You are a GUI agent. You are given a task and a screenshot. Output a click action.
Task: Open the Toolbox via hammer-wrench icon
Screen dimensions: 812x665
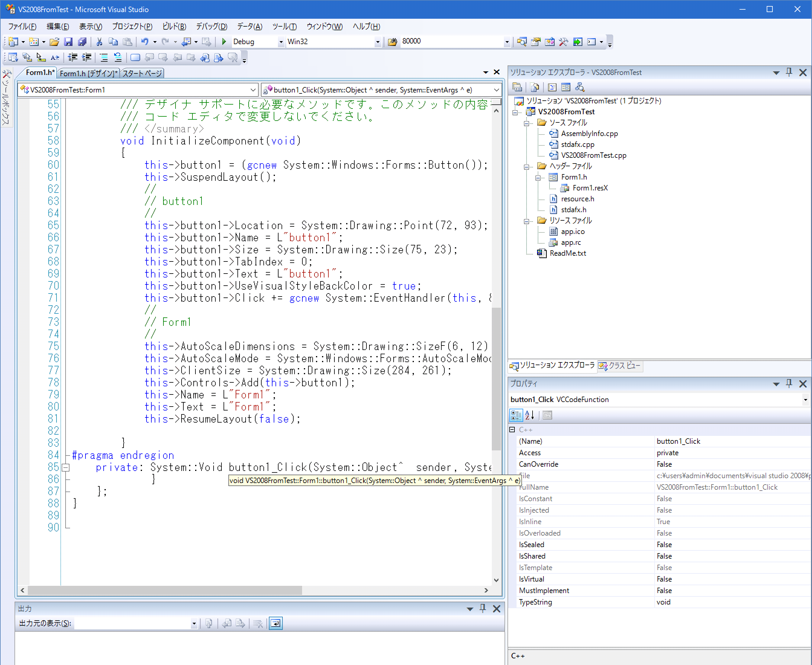563,41
